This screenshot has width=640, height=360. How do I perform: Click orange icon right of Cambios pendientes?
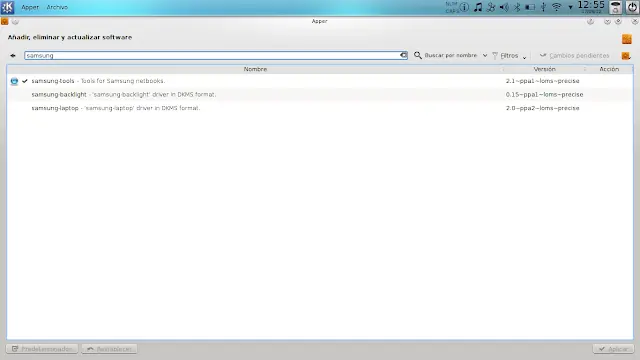626,56
